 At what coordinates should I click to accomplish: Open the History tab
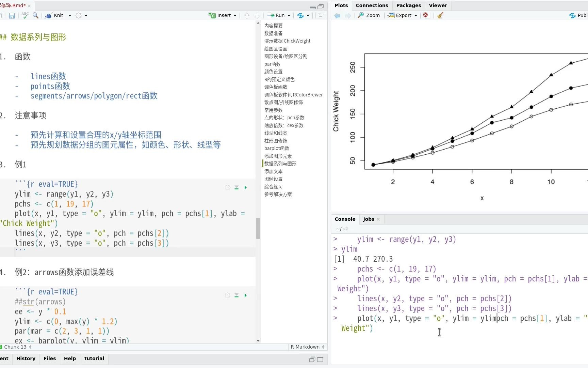tap(26, 358)
